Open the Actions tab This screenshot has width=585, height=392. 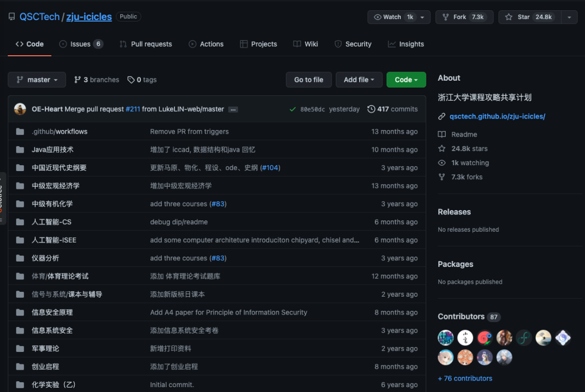206,44
